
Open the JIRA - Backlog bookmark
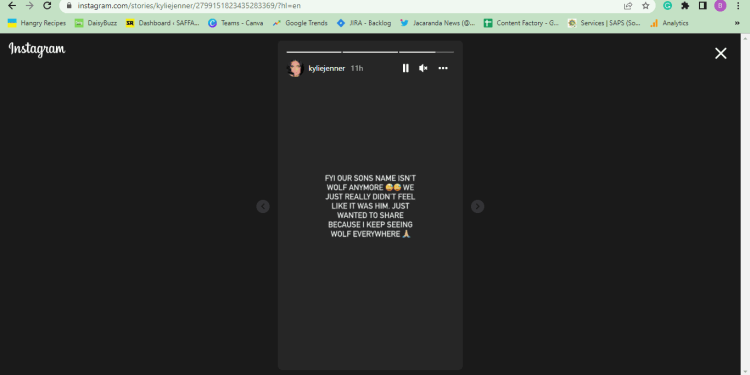[x=364, y=23]
